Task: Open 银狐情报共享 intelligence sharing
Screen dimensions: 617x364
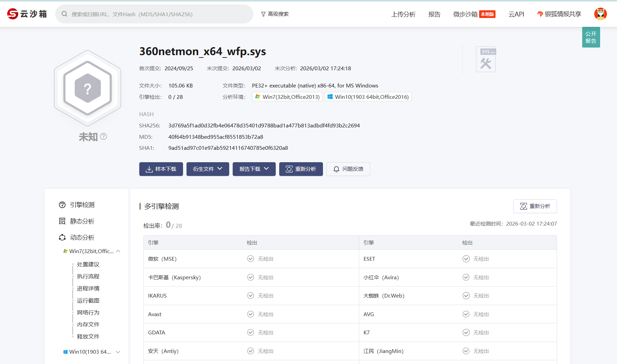Action: pos(559,14)
